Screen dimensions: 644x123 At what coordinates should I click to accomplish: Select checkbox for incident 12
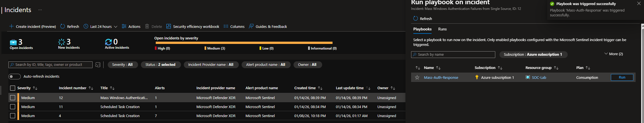pos(13,98)
